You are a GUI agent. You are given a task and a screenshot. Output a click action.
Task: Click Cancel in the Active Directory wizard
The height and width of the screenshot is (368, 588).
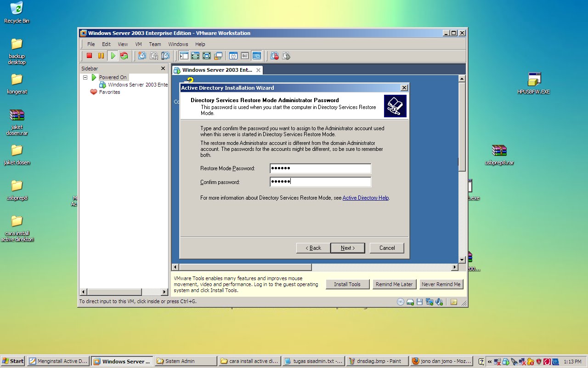tap(387, 248)
